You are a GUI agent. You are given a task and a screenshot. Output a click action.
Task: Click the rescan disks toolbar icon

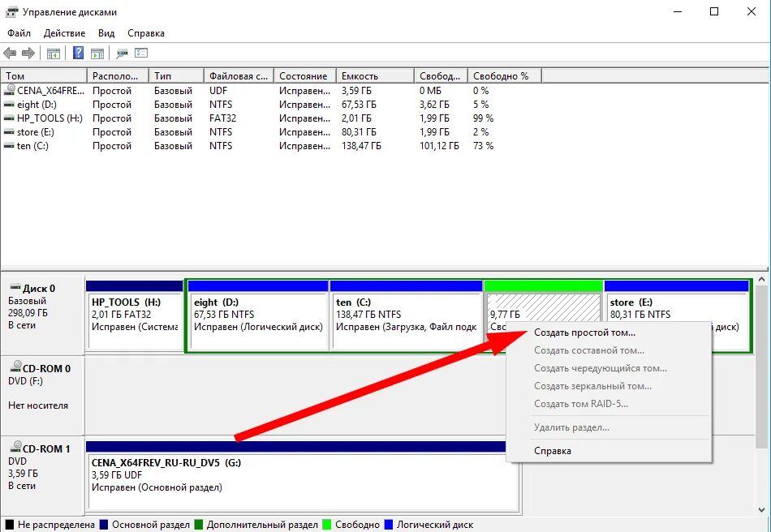coord(122,53)
